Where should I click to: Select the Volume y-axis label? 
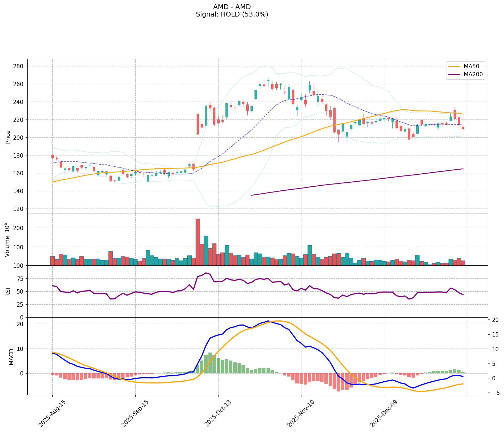click(8, 240)
